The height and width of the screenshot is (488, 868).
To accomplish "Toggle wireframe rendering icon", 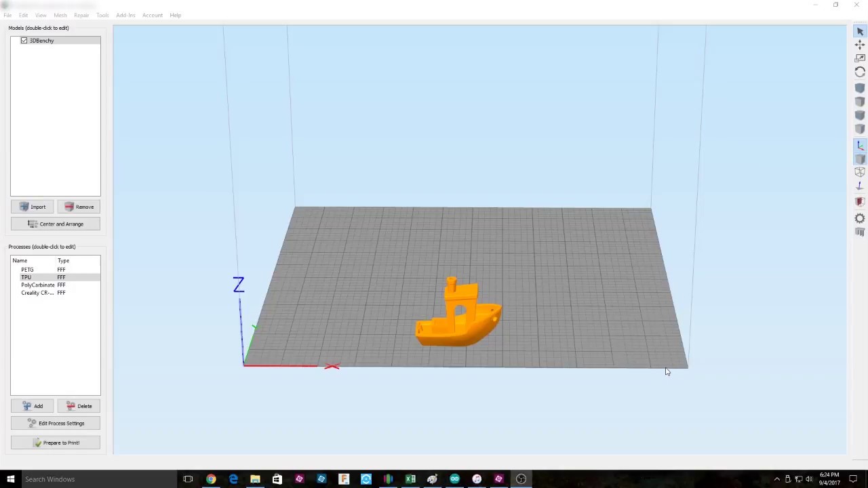I will (x=860, y=172).
